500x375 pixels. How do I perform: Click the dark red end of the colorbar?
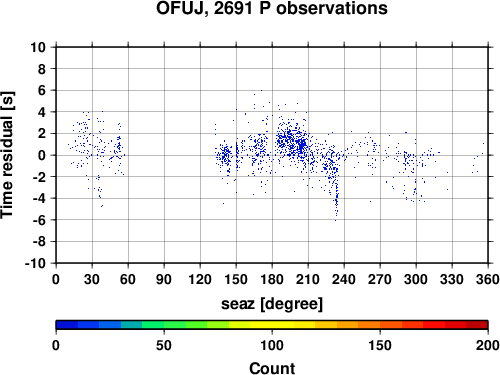click(x=477, y=325)
